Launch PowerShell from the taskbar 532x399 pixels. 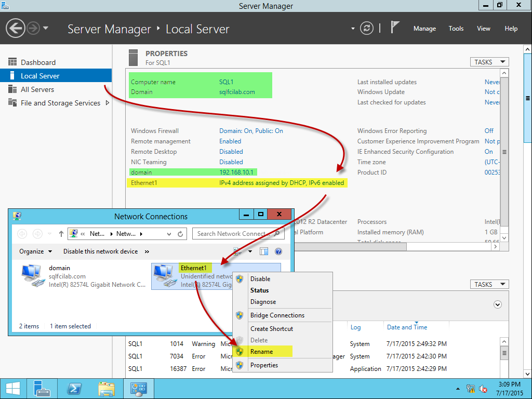(74, 389)
